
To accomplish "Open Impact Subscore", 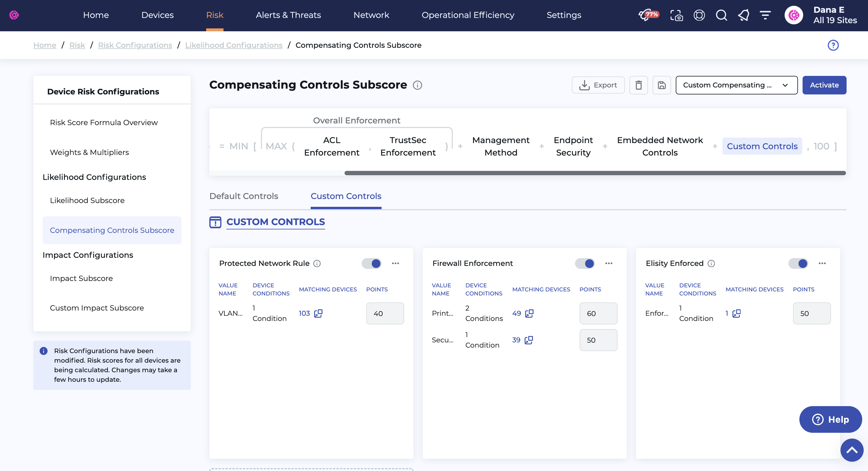I will [81, 278].
